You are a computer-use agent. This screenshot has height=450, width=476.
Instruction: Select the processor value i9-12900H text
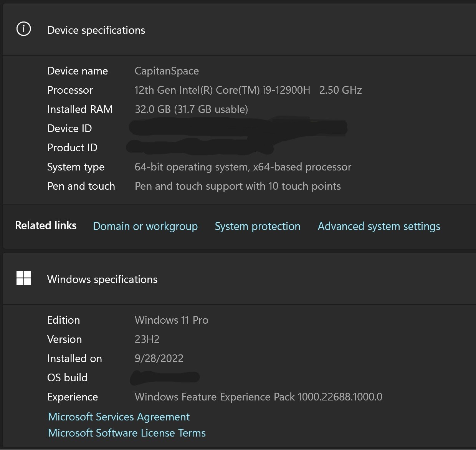(248, 90)
